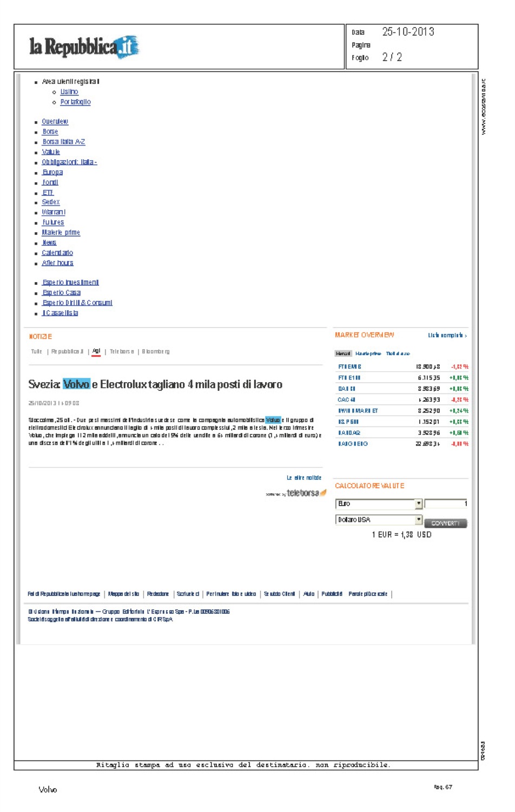Select the Tutte news tab
The height and width of the screenshot is (812, 515).
pyautogui.click(x=36, y=352)
